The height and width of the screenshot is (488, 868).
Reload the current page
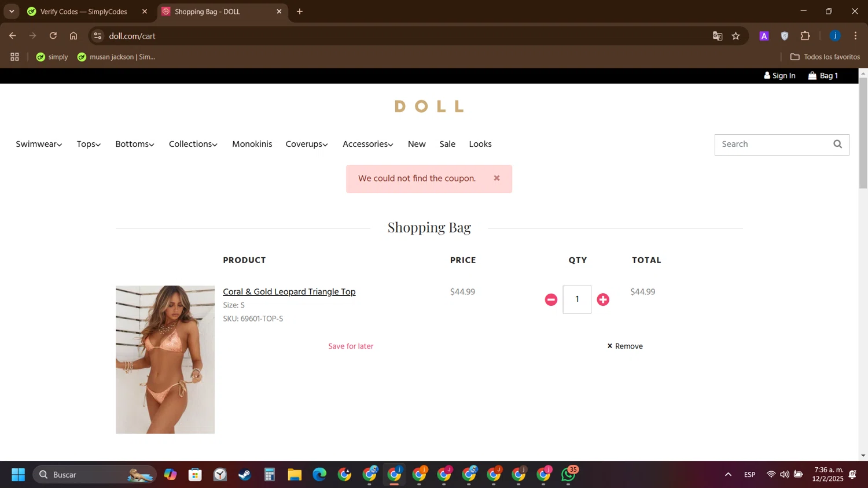pyautogui.click(x=53, y=36)
